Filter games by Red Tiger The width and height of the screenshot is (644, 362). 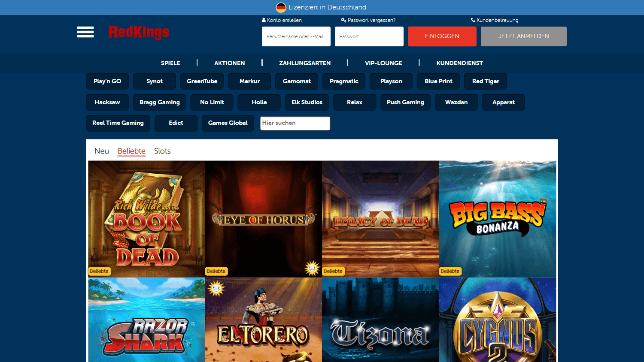coord(486,81)
